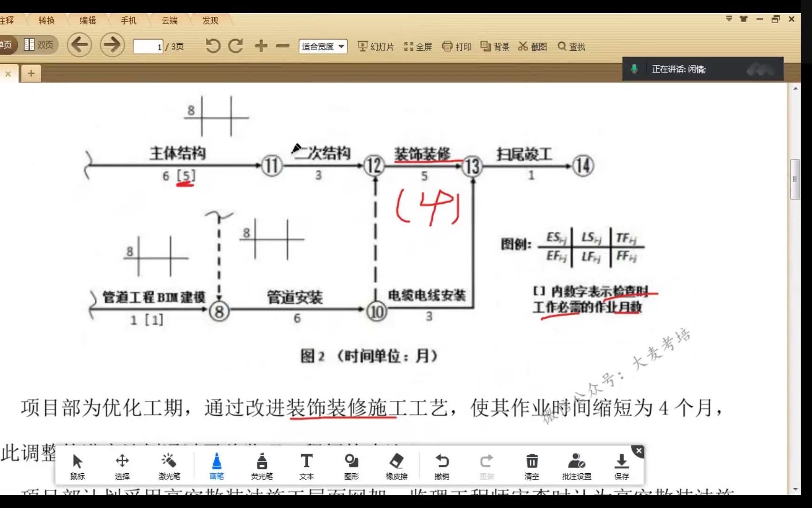This screenshot has height=508, width=812.
Task: Switch to 双页 two-page view mode
Action: pos(39,44)
